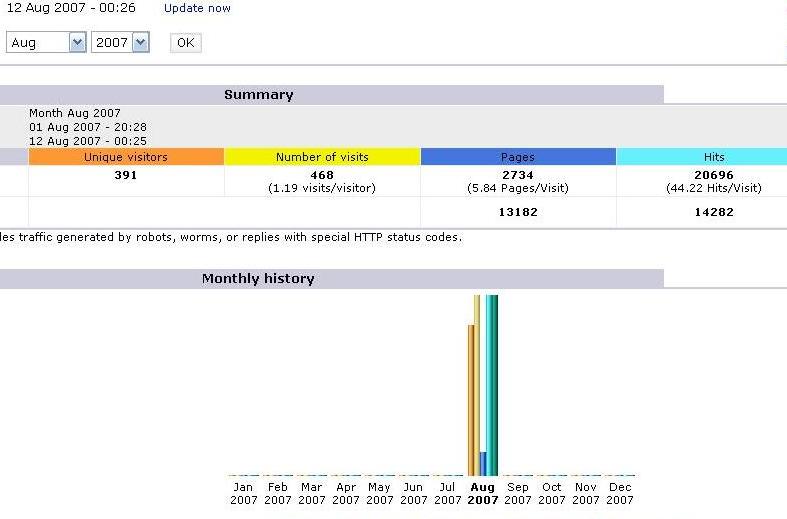Click the orange 'Unique visitors' header cell
The width and height of the screenshot is (787, 519).
[126, 157]
